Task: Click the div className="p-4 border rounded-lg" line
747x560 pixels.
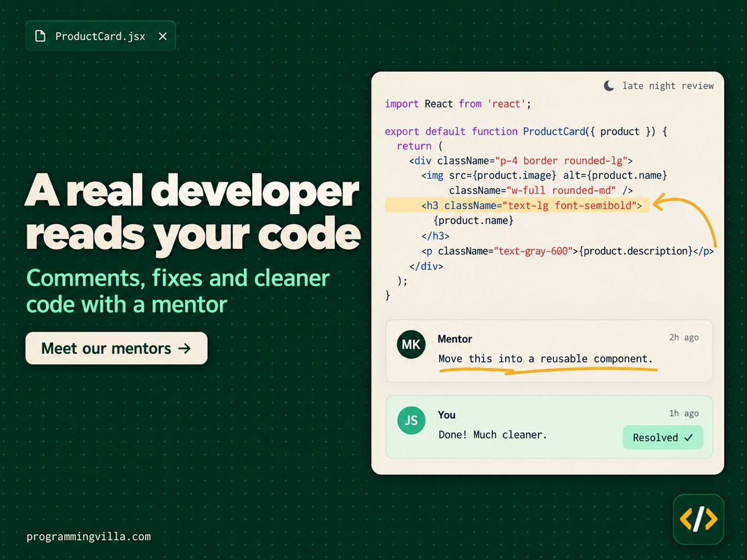Action: tap(521, 161)
